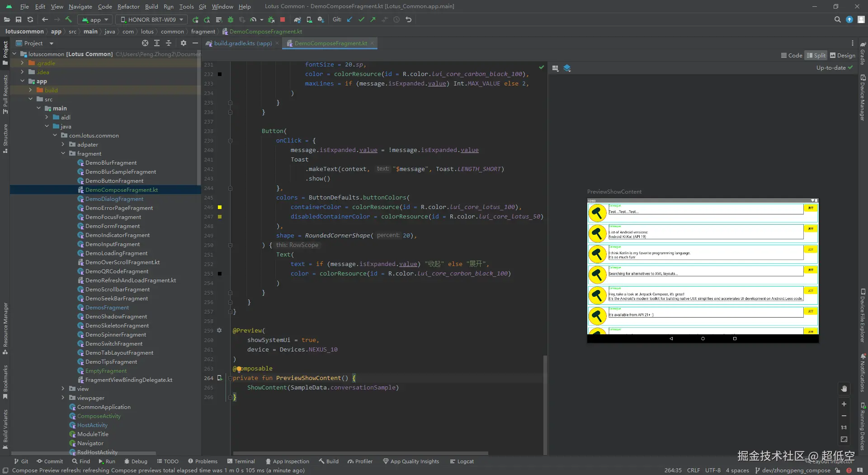The height and width of the screenshot is (475, 868).
Task: Click the Debug app bug icon
Action: point(231,19)
